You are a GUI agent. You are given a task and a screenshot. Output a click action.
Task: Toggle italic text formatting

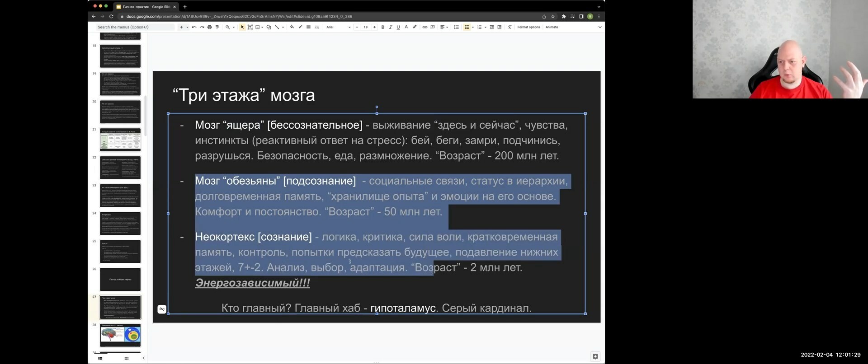[x=390, y=27]
